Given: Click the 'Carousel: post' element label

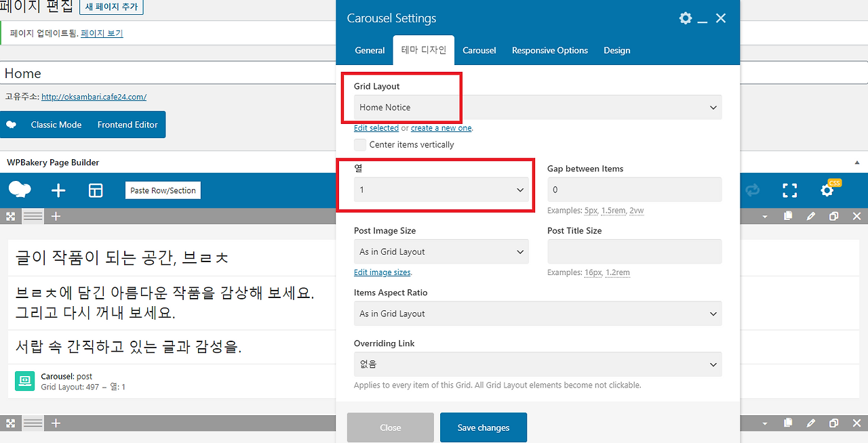Looking at the screenshot, I should coord(66,377).
